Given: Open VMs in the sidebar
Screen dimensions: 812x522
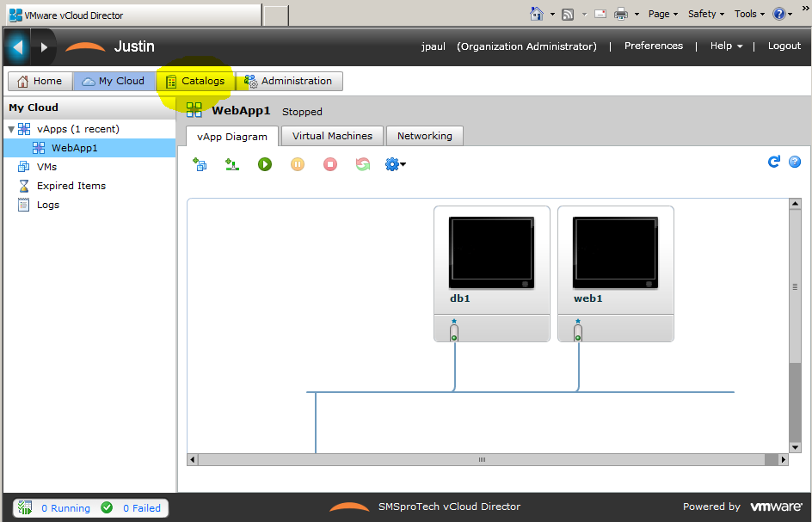Looking at the screenshot, I should (46, 167).
